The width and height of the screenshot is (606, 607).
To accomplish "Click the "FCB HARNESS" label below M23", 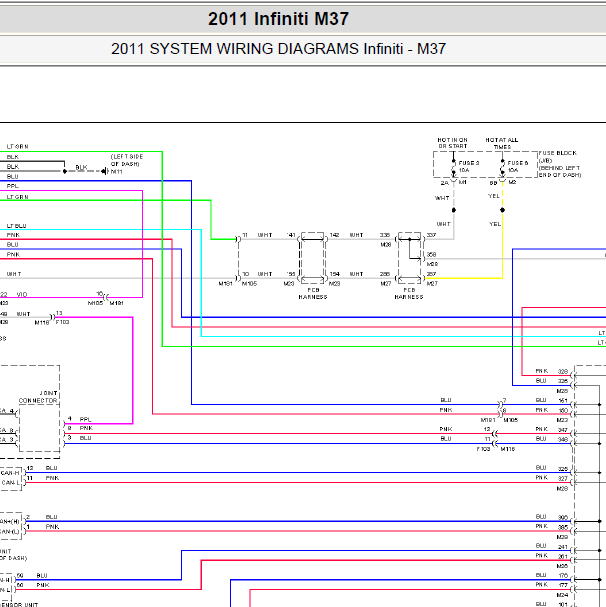I will pyautogui.click(x=313, y=293).
